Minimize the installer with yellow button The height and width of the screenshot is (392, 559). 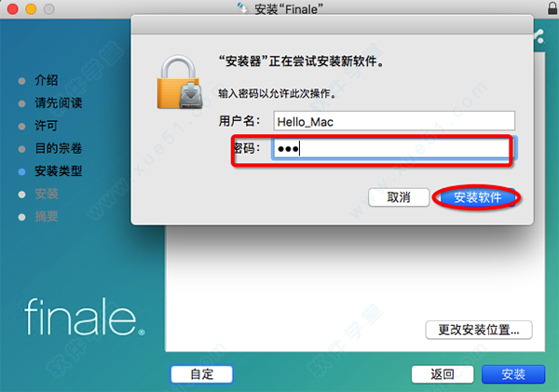(x=31, y=8)
